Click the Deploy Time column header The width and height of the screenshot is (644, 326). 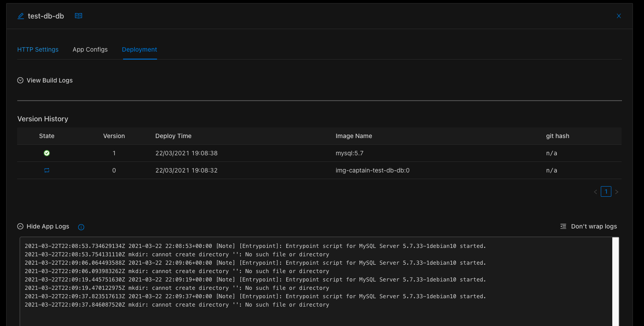(x=173, y=136)
